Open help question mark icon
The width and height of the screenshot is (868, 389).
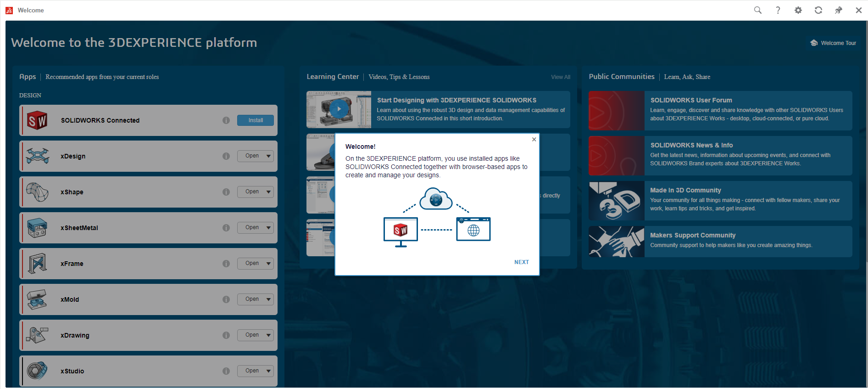coord(778,10)
